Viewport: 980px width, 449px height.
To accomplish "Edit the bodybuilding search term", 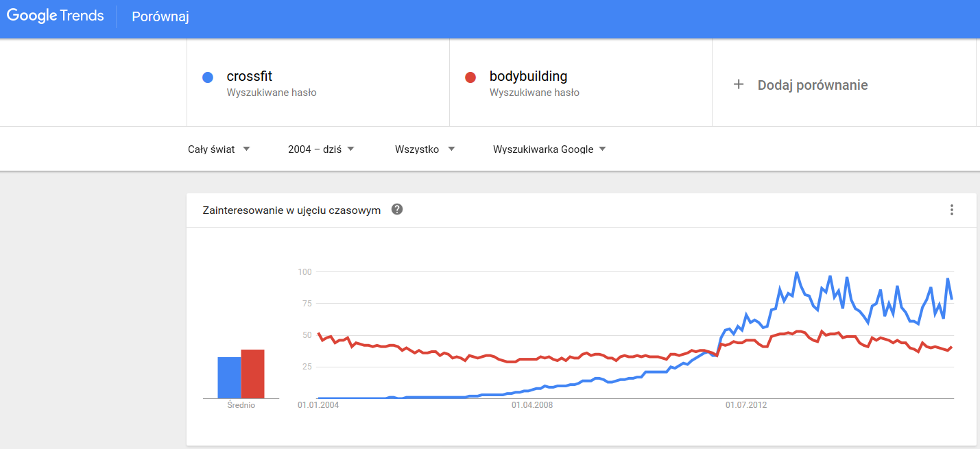I will coord(528,77).
